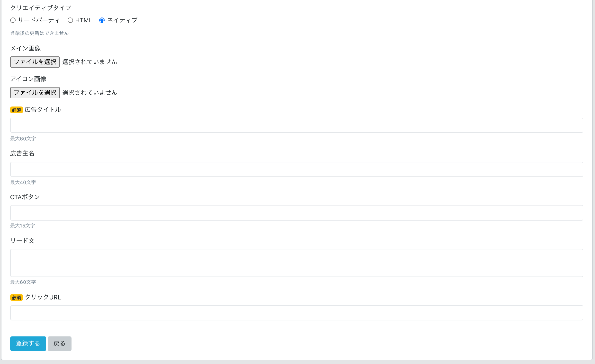This screenshot has height=364, width=595.
Task: Click the メイン画像 file status text
Action: click(90, 62)
